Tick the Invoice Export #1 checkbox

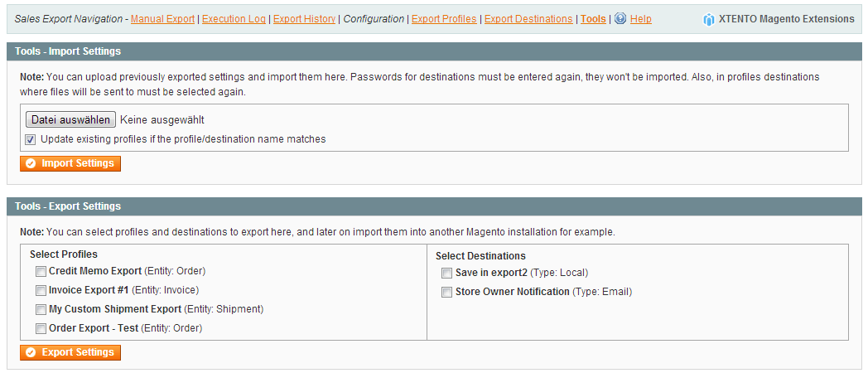[41, 290]
